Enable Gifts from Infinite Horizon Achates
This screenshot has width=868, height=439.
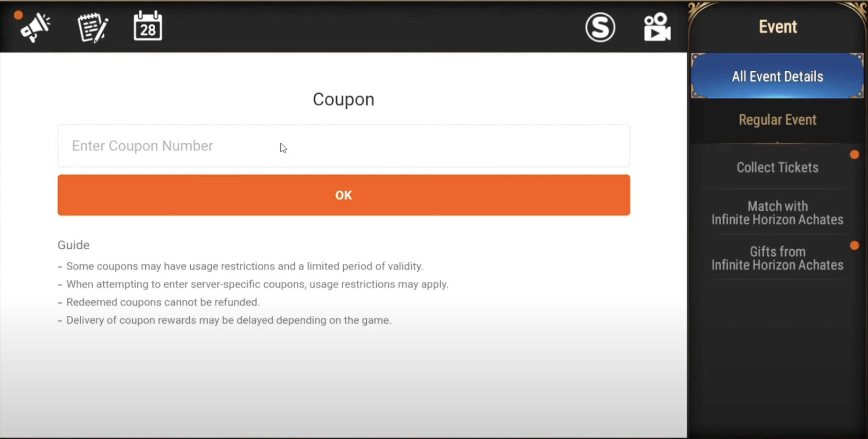click(777, 259)
